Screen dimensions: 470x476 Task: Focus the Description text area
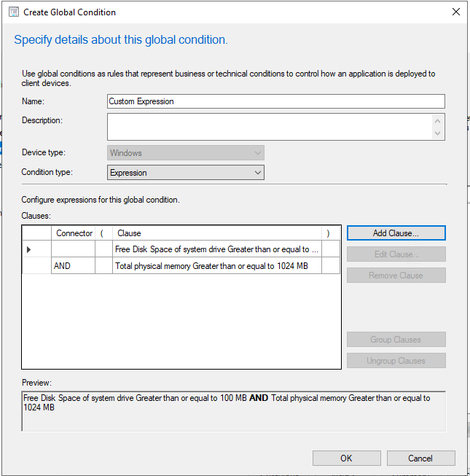270,127
